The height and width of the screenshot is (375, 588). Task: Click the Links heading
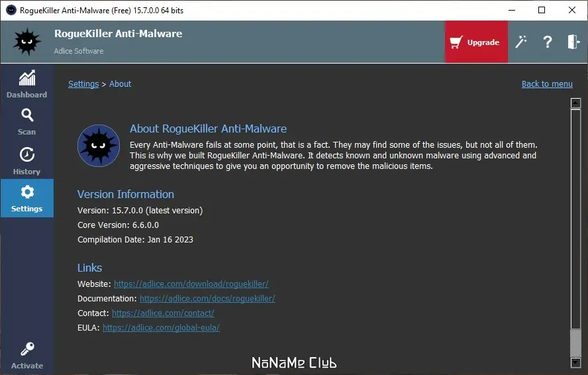89,268
